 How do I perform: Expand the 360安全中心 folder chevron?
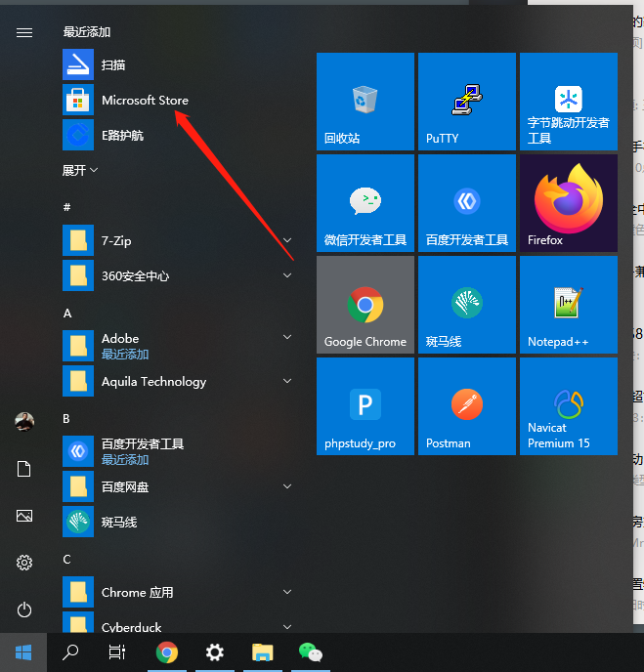click(x=287, y=275)
